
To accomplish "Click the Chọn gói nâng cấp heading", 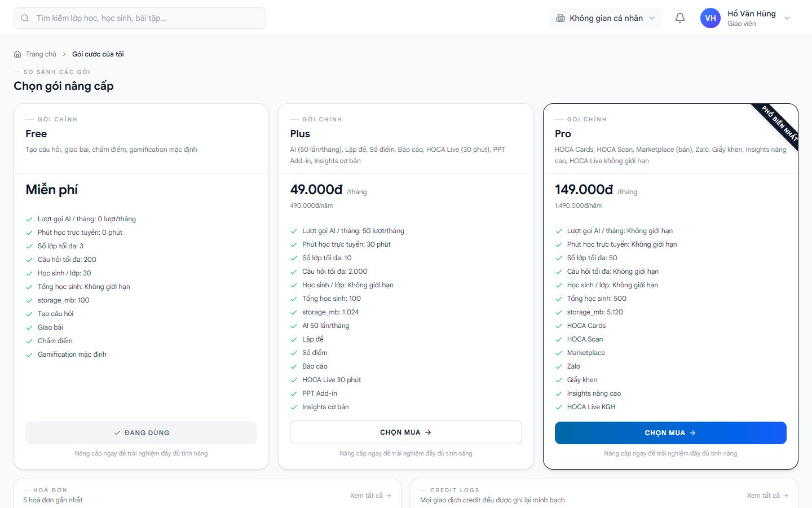I will 64,86.
